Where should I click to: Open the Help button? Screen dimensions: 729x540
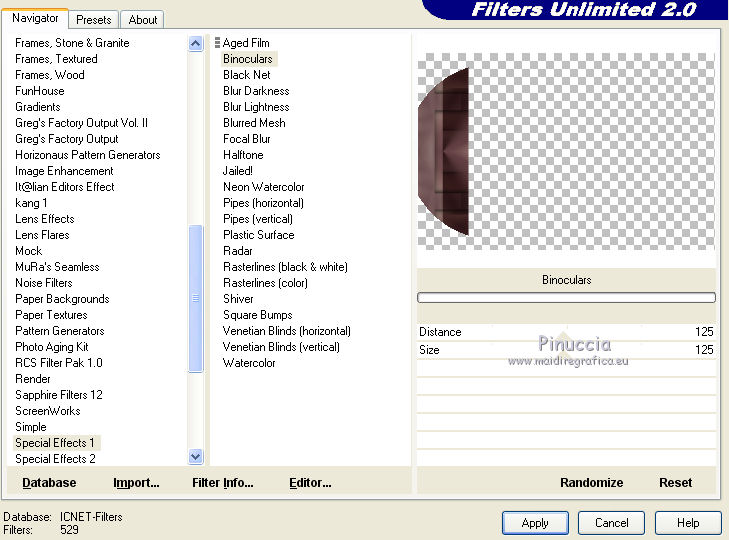pyautogui.click(x=688, y=523)
